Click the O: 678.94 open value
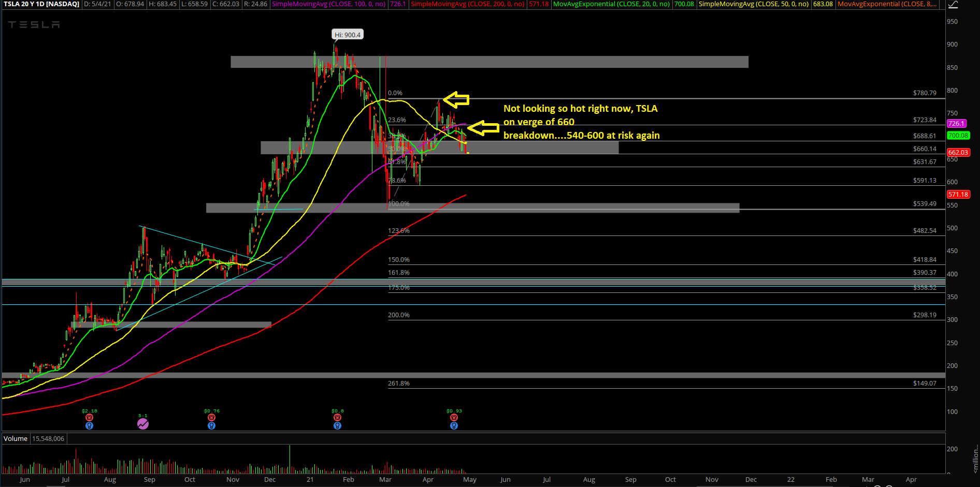980x487 pixels. coord(130,4)
